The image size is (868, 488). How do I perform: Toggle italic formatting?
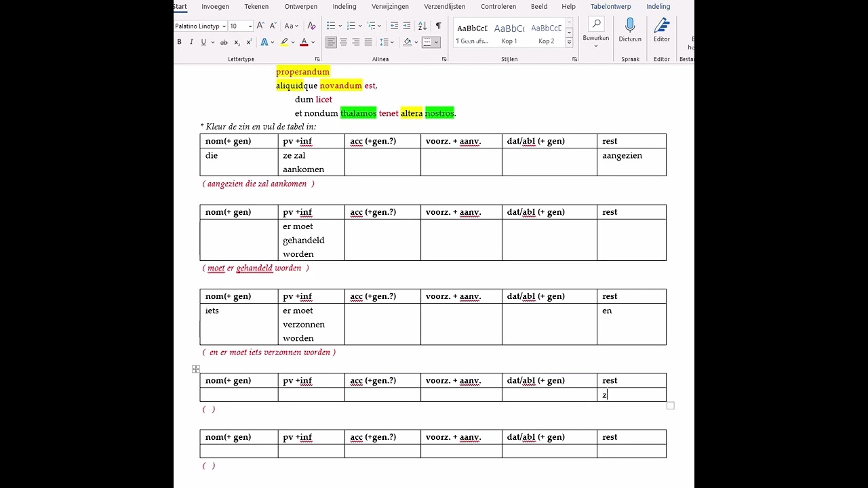click(191, 42)
